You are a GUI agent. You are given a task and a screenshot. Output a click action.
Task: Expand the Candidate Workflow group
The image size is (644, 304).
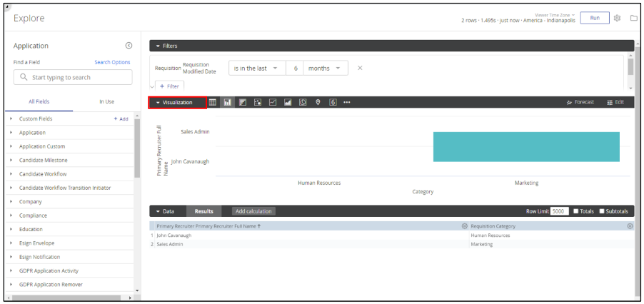11,174
